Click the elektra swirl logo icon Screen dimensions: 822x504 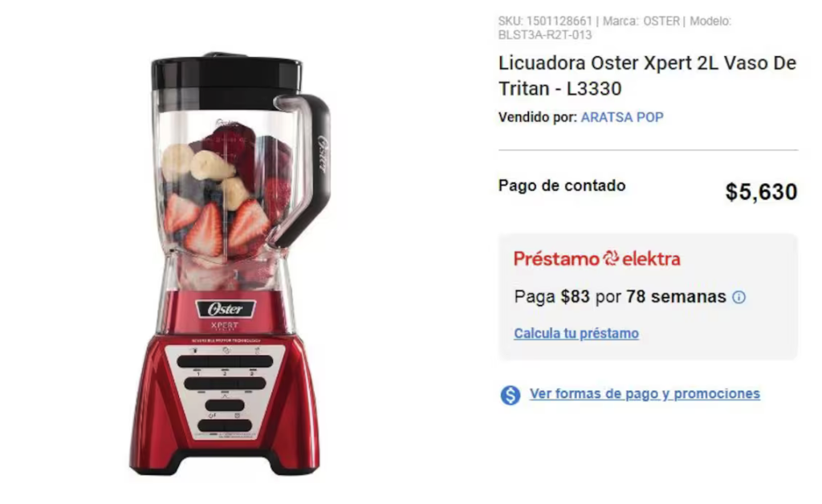pos(611,258)
